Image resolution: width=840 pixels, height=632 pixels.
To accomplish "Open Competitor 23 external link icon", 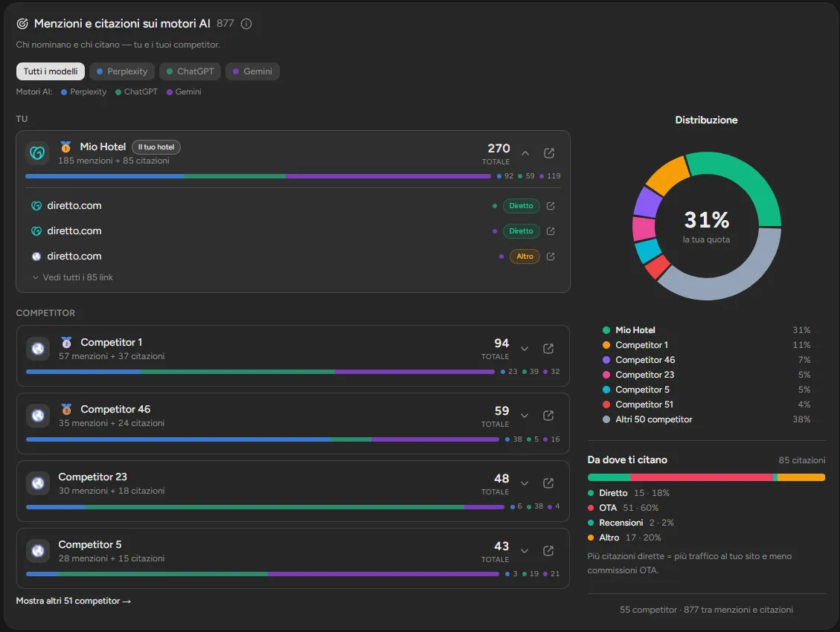I will [548, 483].
